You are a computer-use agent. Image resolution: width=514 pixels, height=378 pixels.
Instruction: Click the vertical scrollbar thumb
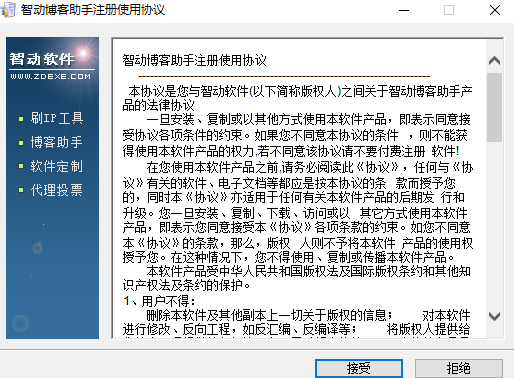494,107
